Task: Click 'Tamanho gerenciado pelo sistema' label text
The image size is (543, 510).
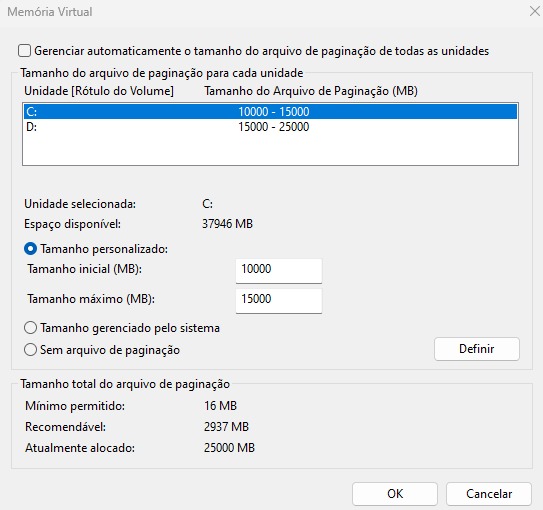Action: tap(130, 328)
